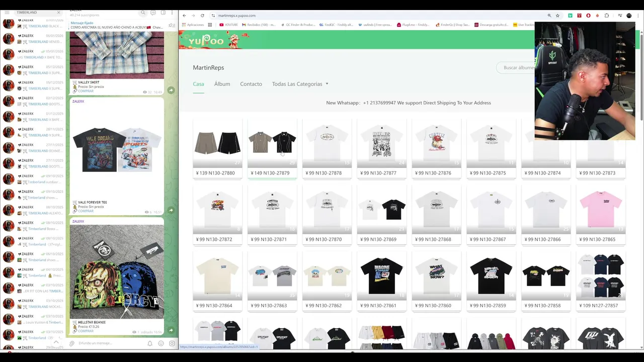Toggle Telegram right sidebar panel icon
Screen dimensions: 644x362
click(x=163, y=12)
